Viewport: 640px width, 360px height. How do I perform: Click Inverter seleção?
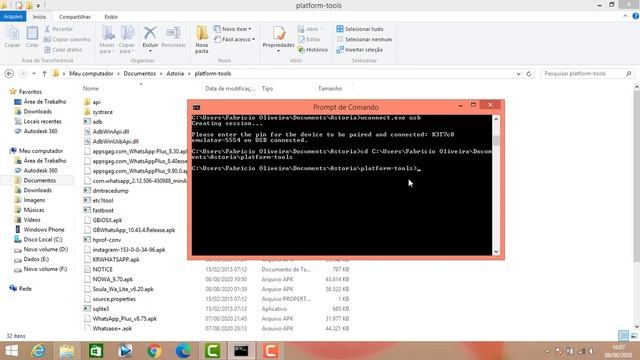click(x=360, y=49)
